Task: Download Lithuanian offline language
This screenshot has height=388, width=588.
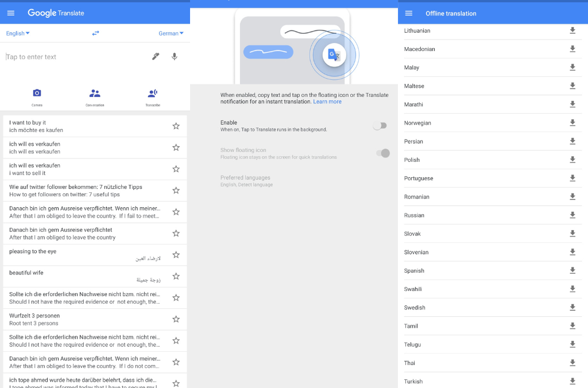Action: 572,31
